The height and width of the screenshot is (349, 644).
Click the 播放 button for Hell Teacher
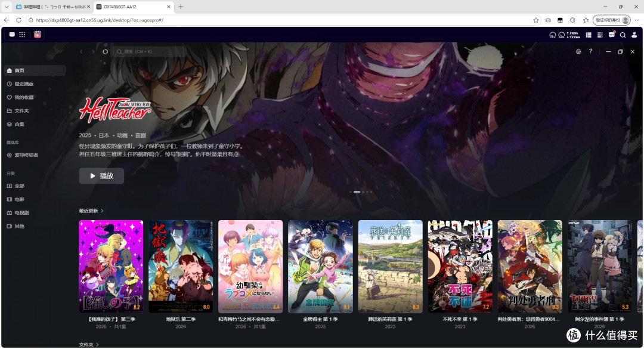pyautogui.click(x=101, y=175)
